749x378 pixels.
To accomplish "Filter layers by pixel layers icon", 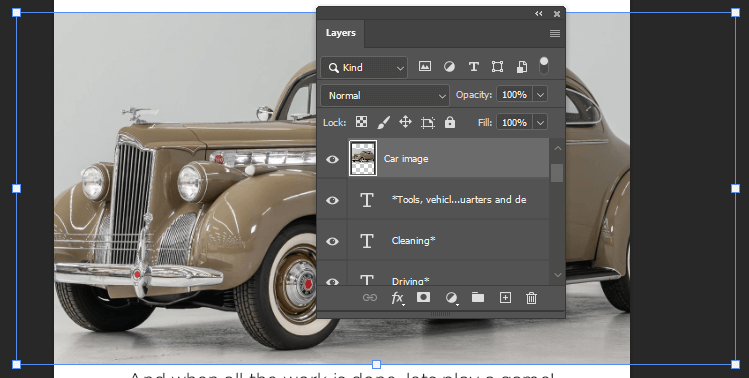I will click(x=425, y=67).
